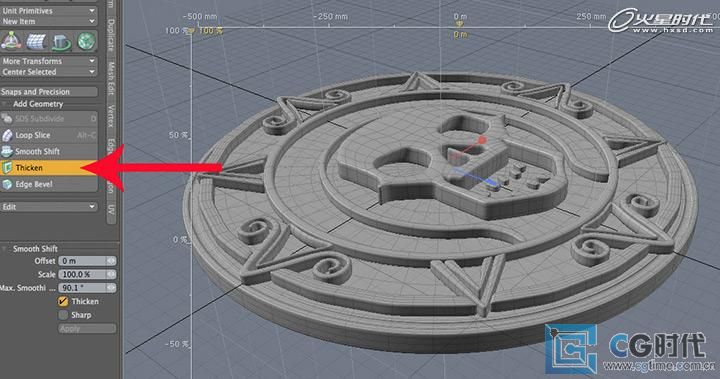
Task: Click the -50 % vertical ruler label
Action: (177, 344)
